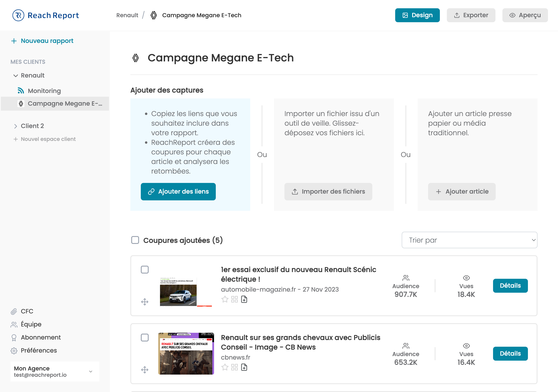The image size is (558, 392).
Task: Click Campagne Megane E-Tech breadcrumb title
Action: (202, 15)
